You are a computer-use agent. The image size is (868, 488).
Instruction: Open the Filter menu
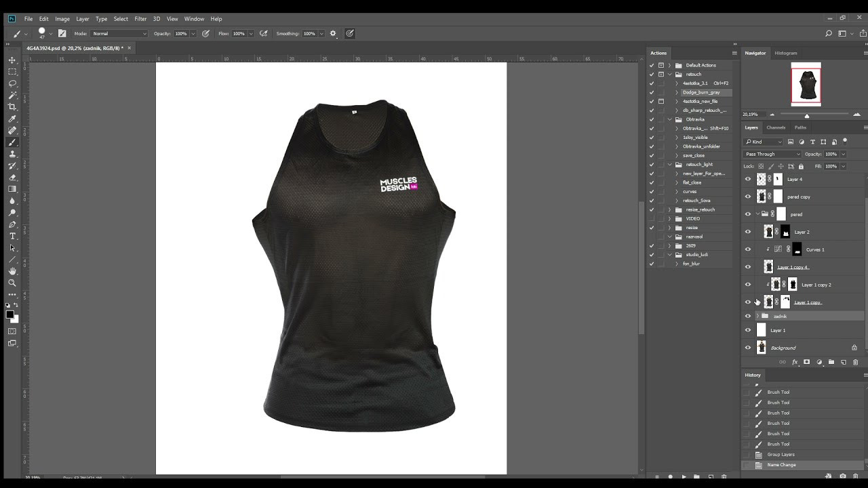coord(140,19)
